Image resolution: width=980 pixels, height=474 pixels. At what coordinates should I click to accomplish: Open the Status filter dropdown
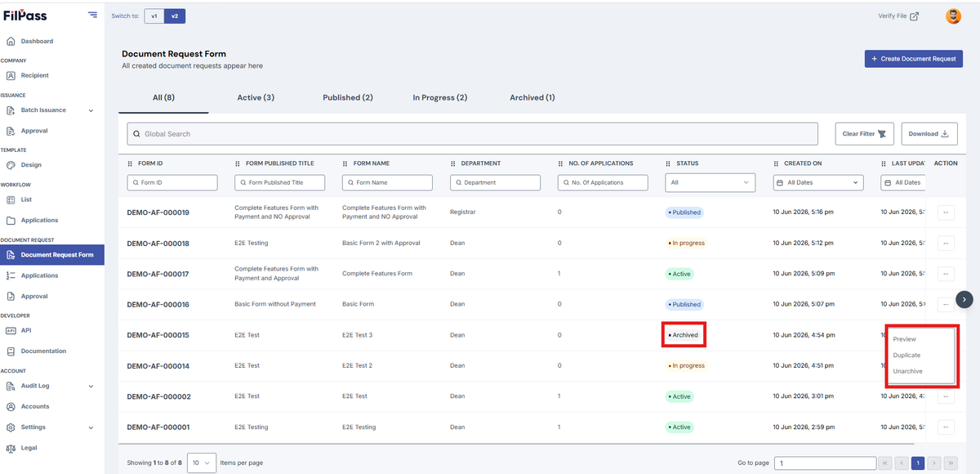[710, 183]
